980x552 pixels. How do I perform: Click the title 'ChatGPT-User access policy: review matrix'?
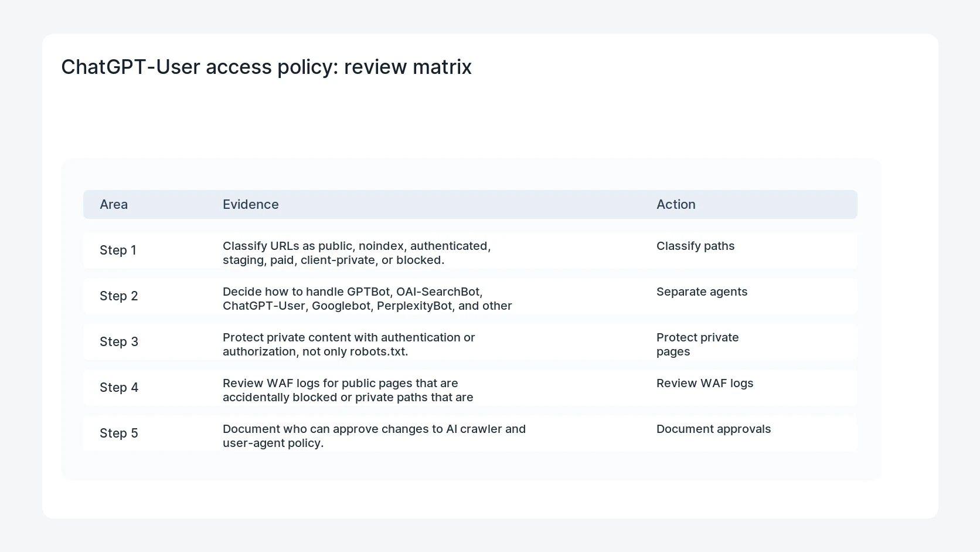click(266, 67)
